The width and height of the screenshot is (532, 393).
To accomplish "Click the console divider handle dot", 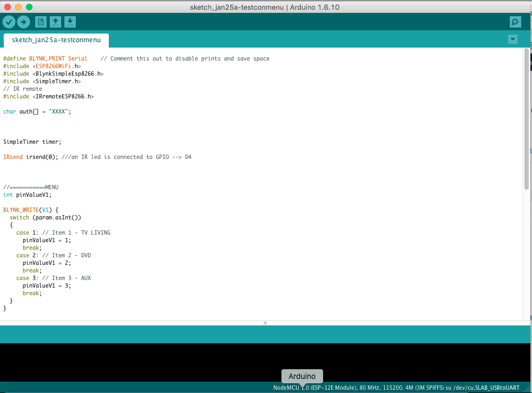I will click(x=265, y=323).
